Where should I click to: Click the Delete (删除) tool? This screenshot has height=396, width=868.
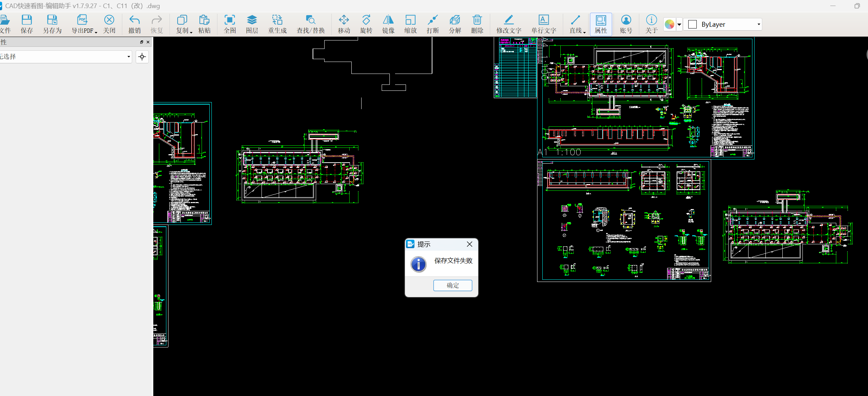(x=477, y=24)
